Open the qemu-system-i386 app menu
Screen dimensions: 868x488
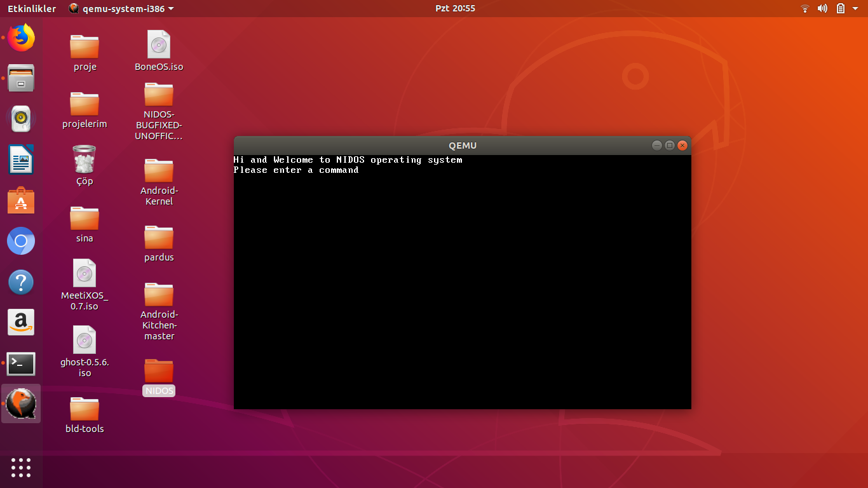(x=121, y=8)
